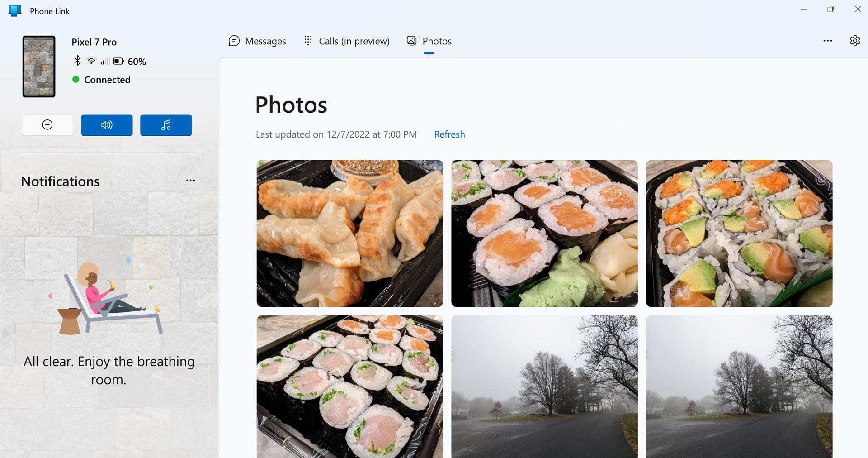Image resolution: width=868 pixels, height=458 pixels.
Task: Expand the Notifications options ellipsis
Action: 190,181
